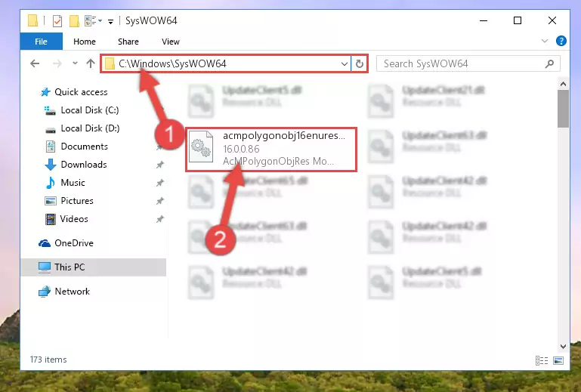Click the Pictures pin icon
Viewport: 581px width, 392px height.
[x=159, y=201]
